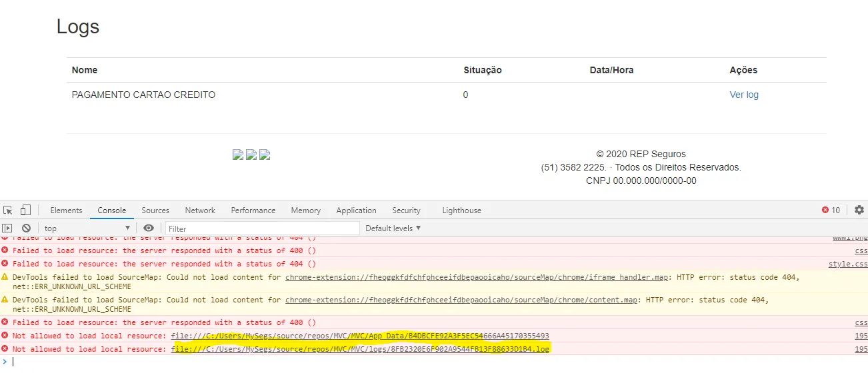The height and width of the screenshot is (377, 868).
Task: Click the style.css source link
Action: click(x=848, y=264)
